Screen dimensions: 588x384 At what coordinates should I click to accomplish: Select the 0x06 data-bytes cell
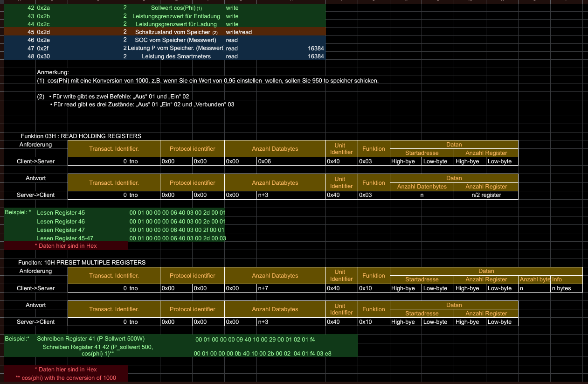click(291, 161)
